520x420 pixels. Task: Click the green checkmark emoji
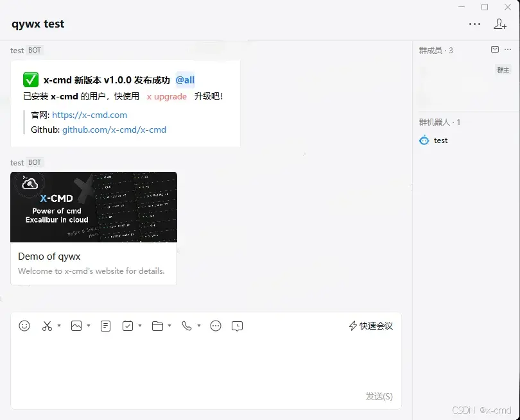pyautogui.click(x=31, y=80)
